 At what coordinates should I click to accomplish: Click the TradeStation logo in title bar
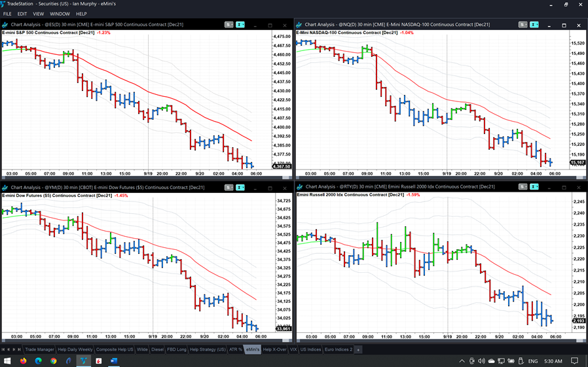click(5, 4)
